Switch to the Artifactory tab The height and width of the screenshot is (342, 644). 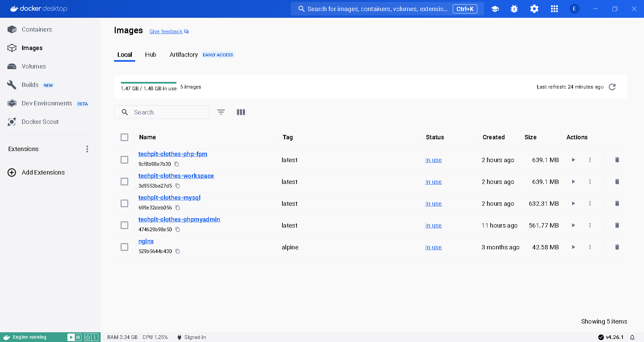pyautogui.click(x=183, y=54)
